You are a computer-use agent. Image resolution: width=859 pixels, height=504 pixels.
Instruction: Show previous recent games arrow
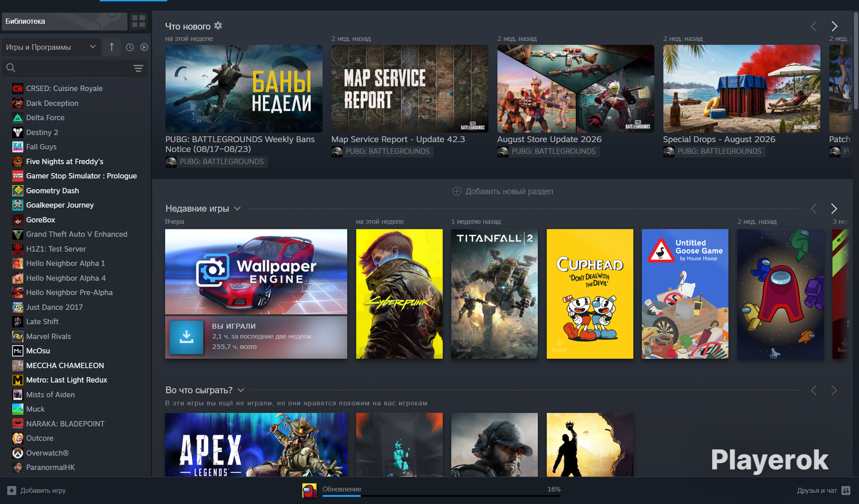pos(814,209)
